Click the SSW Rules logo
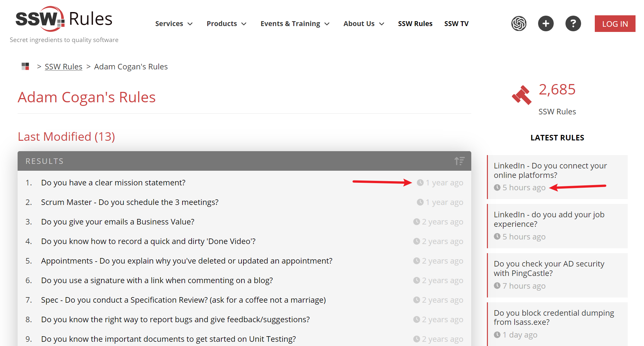The width and height of the screenshot is (644, 346). pyautogui.click(x=64, y=19)
